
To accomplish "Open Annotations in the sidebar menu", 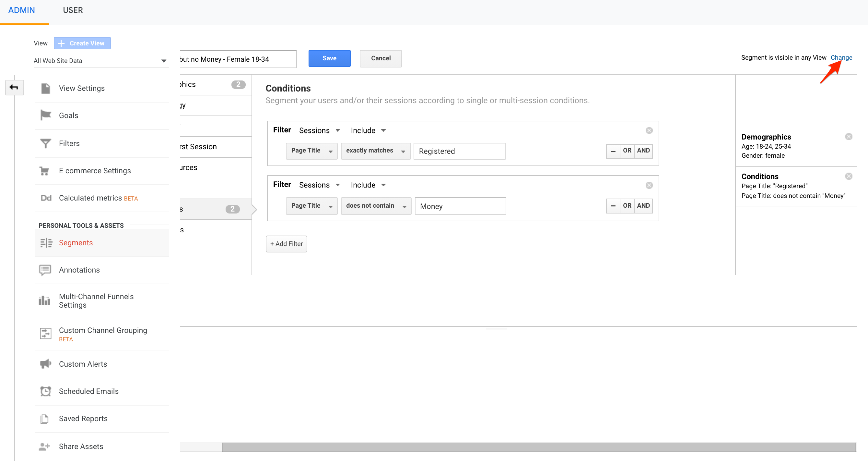I will click(79, 270).
